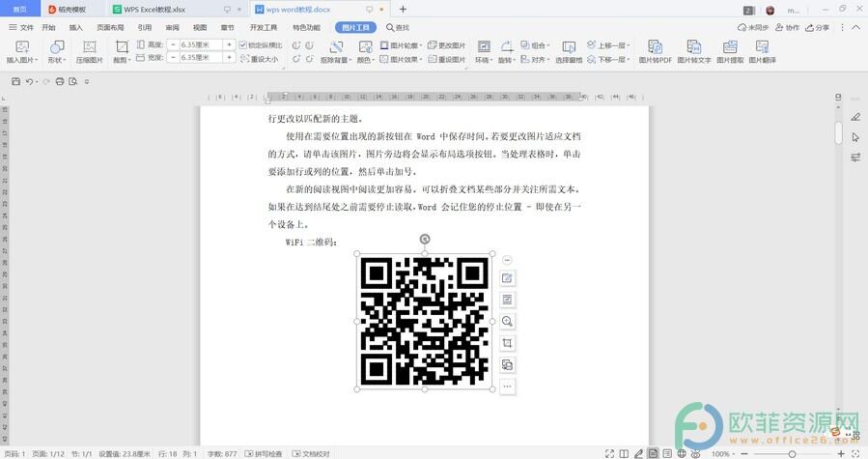This screenshot has height=459, width=868.
Task: Click the zoom out minus button in status bar
Action: click(744, 453)
